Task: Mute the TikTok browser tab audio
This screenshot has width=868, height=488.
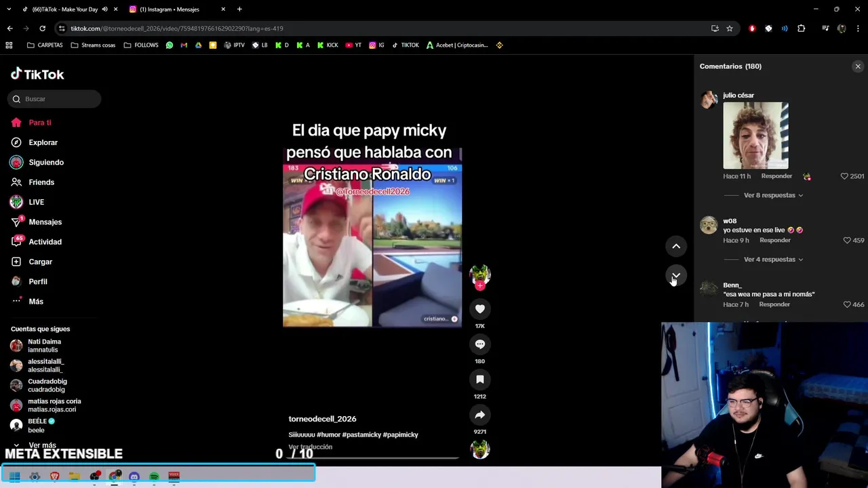Action: 104,9
